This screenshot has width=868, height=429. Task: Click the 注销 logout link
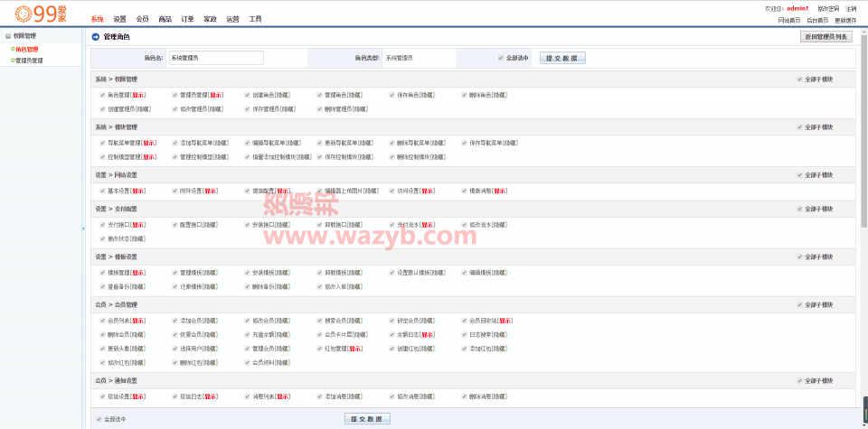pyautogui.click(x=851, y=9)
